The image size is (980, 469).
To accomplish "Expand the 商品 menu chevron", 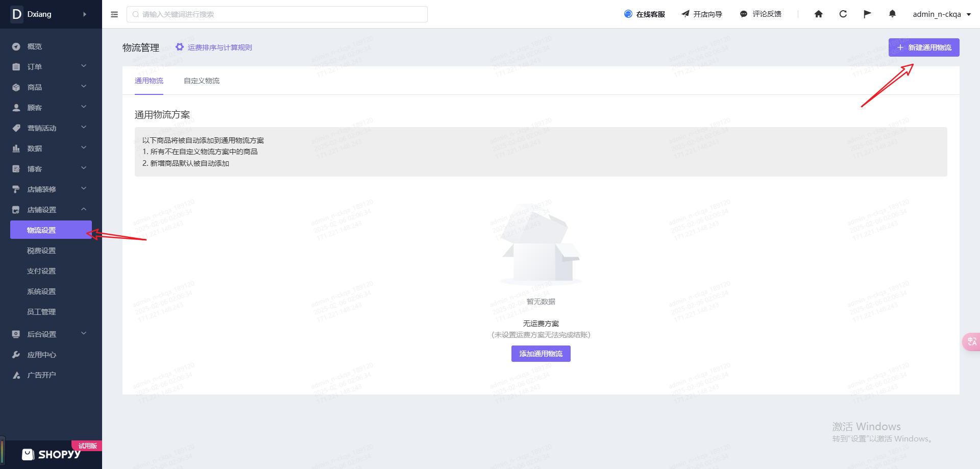I will click(84, 87).
